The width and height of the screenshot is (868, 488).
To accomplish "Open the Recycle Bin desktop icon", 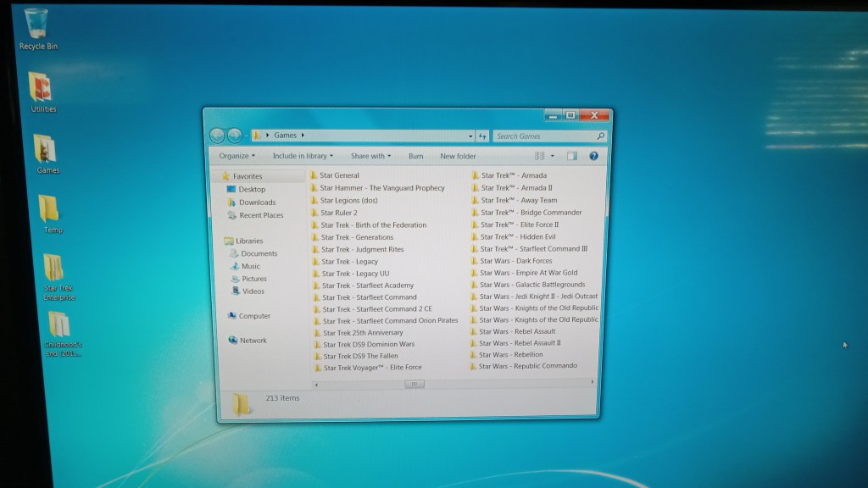I will click(37, 25).
